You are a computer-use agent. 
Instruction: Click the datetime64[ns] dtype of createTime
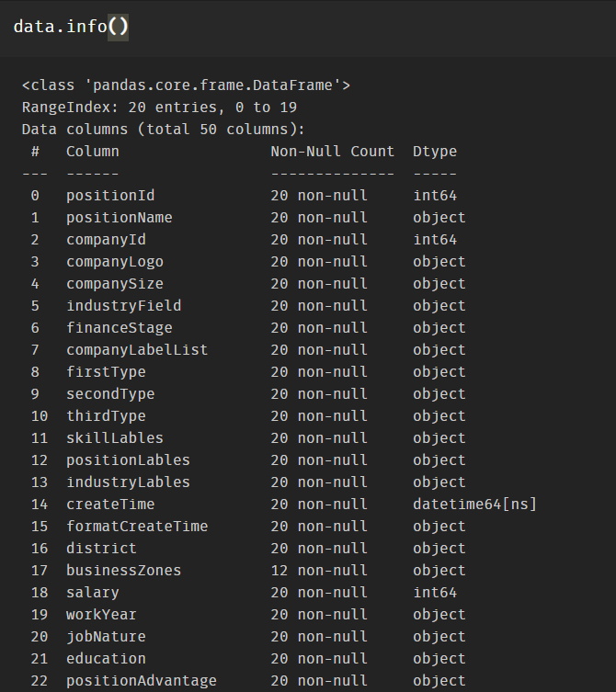[x=474, y=505]
